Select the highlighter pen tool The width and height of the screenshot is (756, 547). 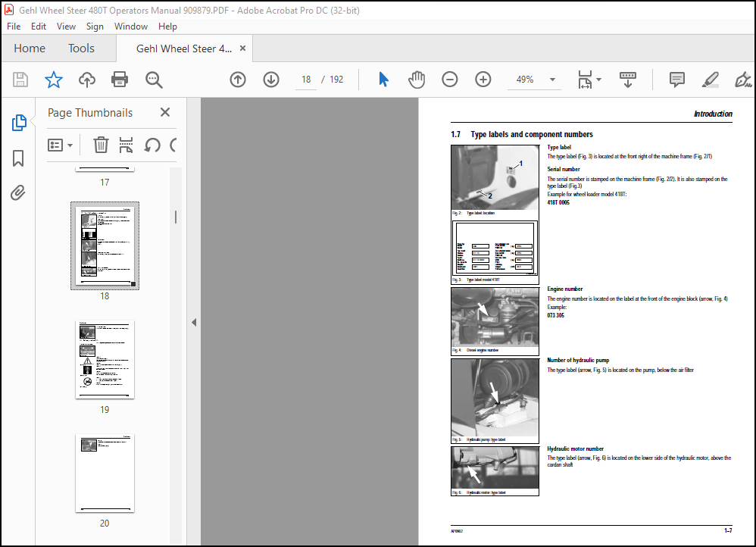pyautogui.click(x=711, y=80)
